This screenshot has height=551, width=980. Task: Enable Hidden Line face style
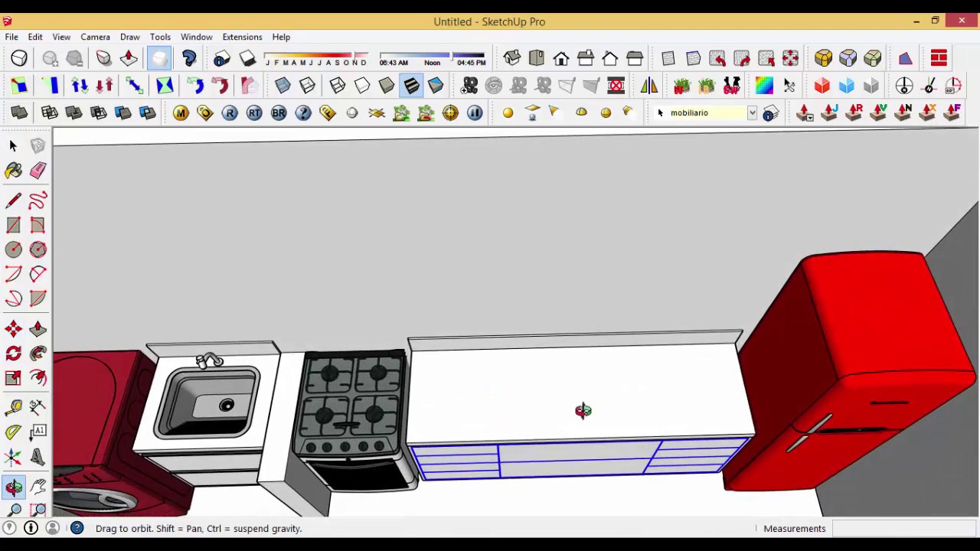click(x=362, y=86)
